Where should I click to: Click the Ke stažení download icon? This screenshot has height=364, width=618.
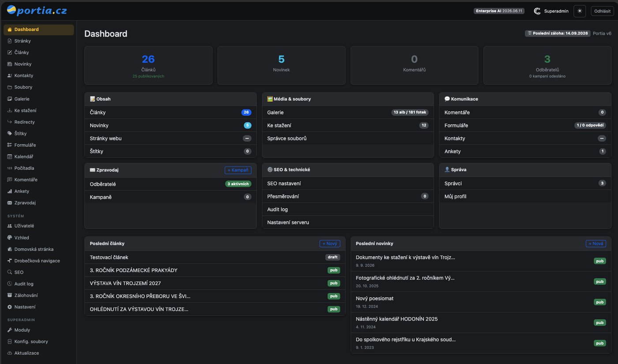[x=10, y=110]
